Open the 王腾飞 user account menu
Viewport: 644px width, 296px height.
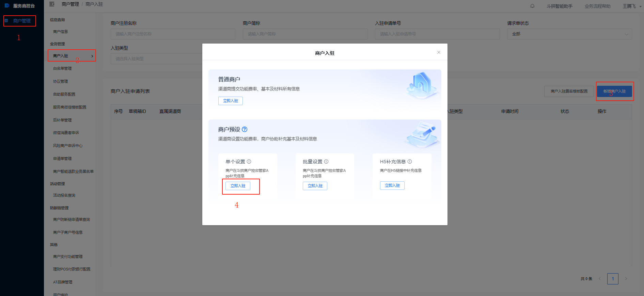632,6
